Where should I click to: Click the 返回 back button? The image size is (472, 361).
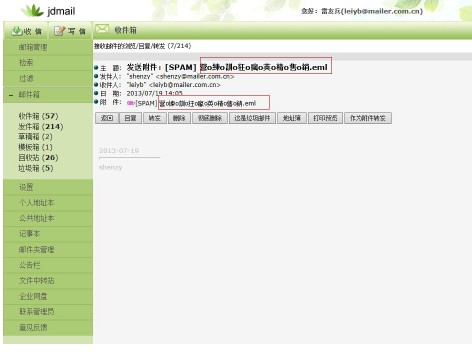(x=107, y=118)
